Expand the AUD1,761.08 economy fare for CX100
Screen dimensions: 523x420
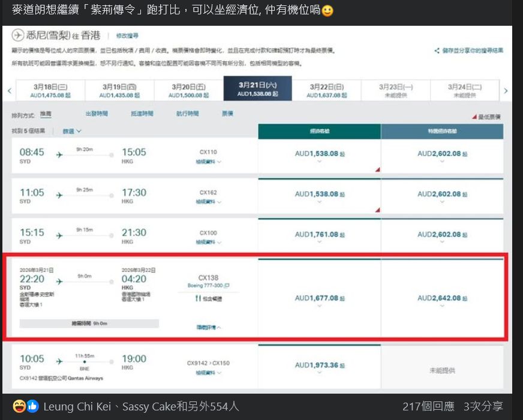click(x=319, y=235)
